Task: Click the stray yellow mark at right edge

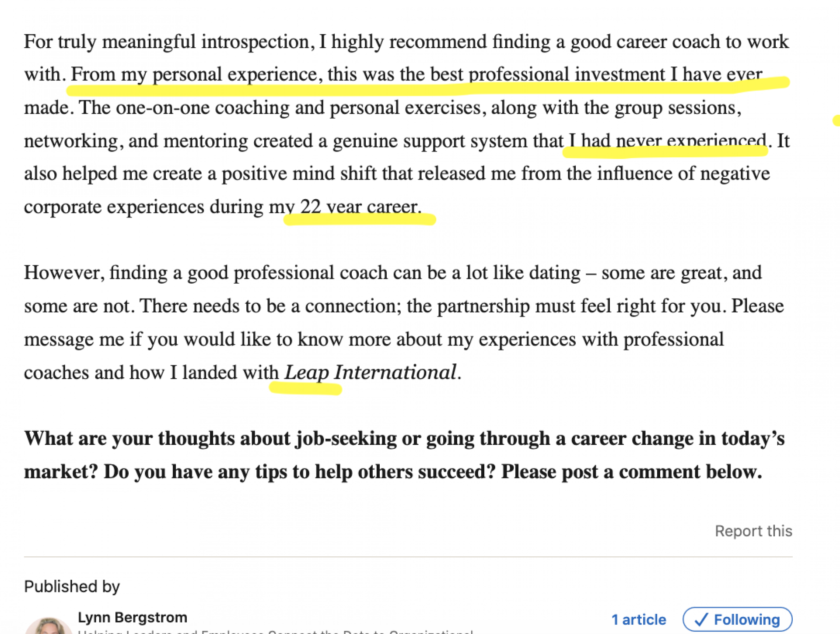Action: click(x=836, y=120)
